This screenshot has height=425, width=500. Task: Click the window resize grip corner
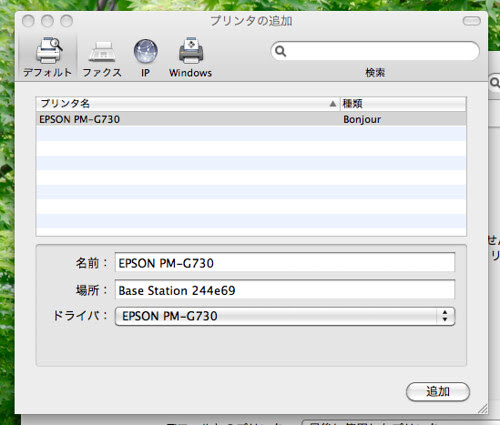tap(482, 408)
